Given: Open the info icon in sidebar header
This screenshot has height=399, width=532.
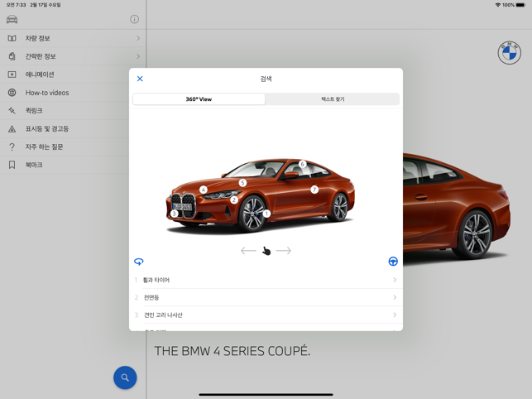Looking at the screenshot, I should pyautogui.click(x=134, y=19).
